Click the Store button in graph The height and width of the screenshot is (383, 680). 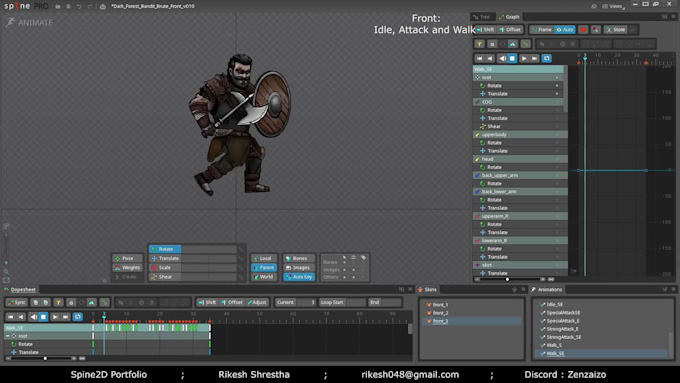coord(616,29)
